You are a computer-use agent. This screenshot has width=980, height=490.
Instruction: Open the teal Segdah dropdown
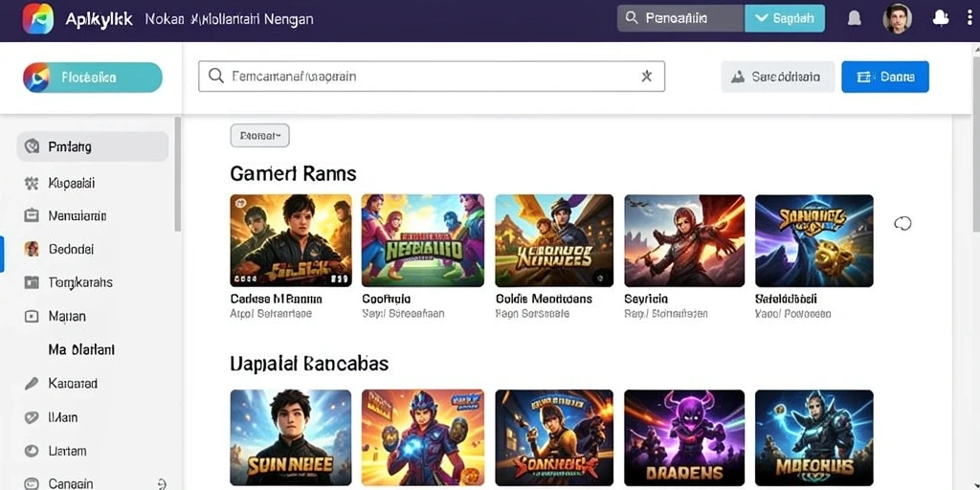785,19
